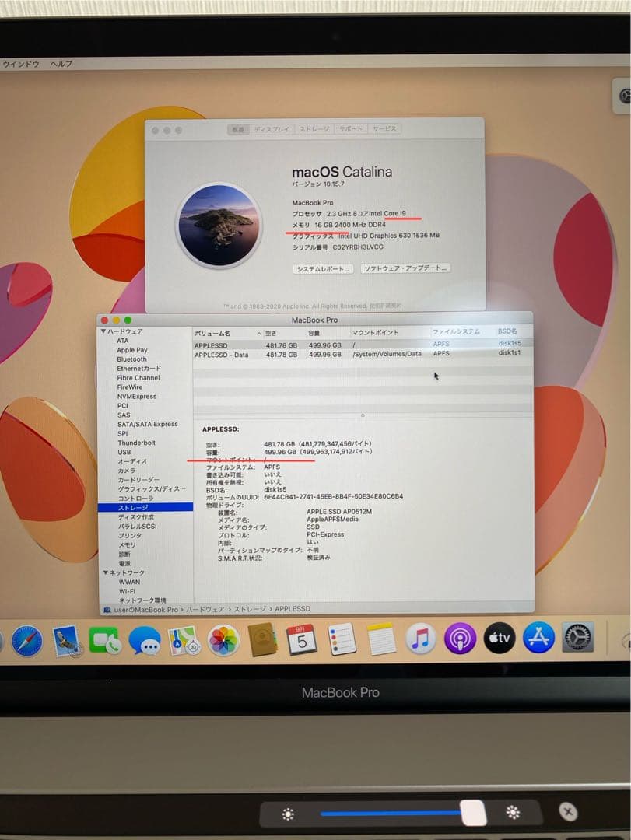Viewport: 631px width, 840px height.
Task: Open System Preferences from the Dock
Action: tap(576, 639)
